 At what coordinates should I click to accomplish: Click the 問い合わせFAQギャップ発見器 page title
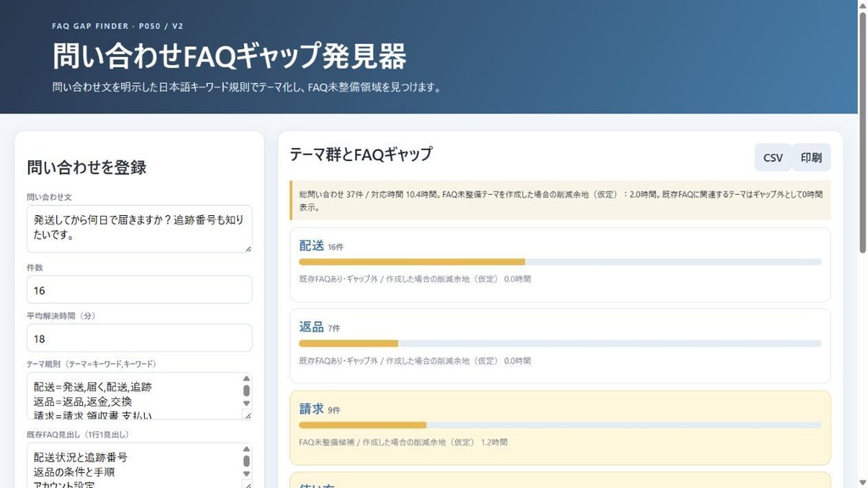tap(230, 56)
